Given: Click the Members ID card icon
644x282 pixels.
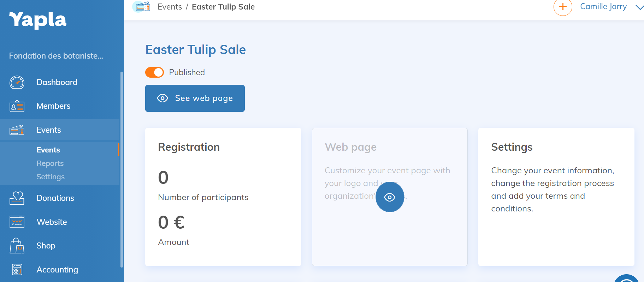Looking at the screenshot, I should pos(17,106).
